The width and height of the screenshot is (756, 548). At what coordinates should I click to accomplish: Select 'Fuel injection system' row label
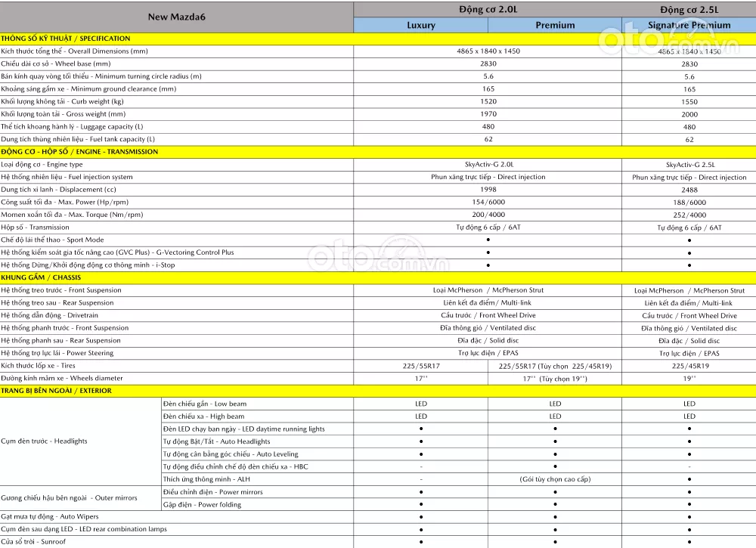coord(67,177)
